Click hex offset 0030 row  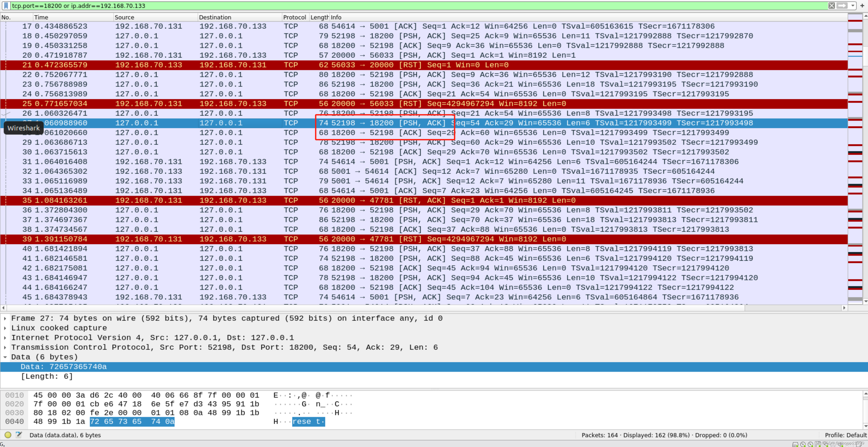[x=15, y=413]
